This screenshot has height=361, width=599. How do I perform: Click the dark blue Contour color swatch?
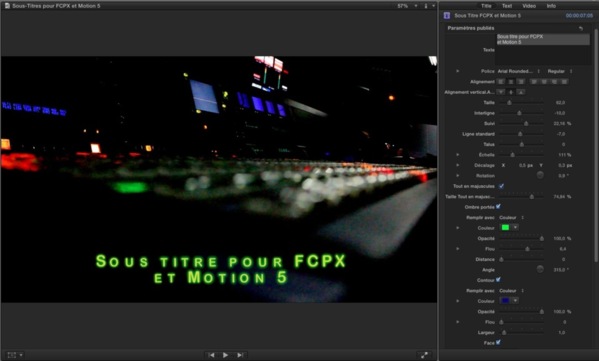(x=505, y=301)
